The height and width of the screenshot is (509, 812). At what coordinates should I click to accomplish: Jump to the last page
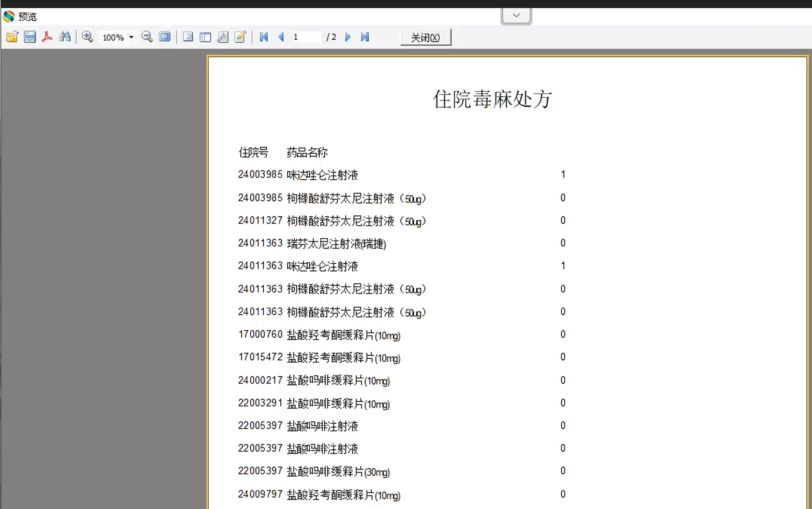coord(365,37)
